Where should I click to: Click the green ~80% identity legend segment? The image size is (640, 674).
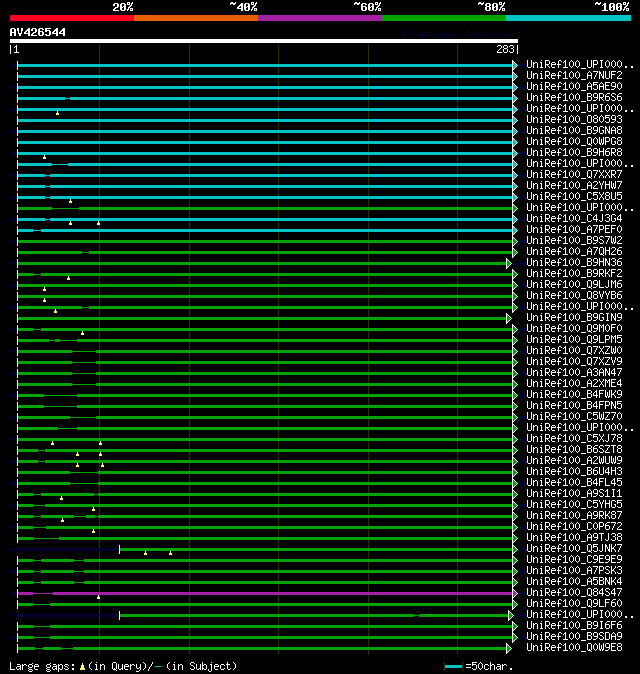click(x=444, y=18)
